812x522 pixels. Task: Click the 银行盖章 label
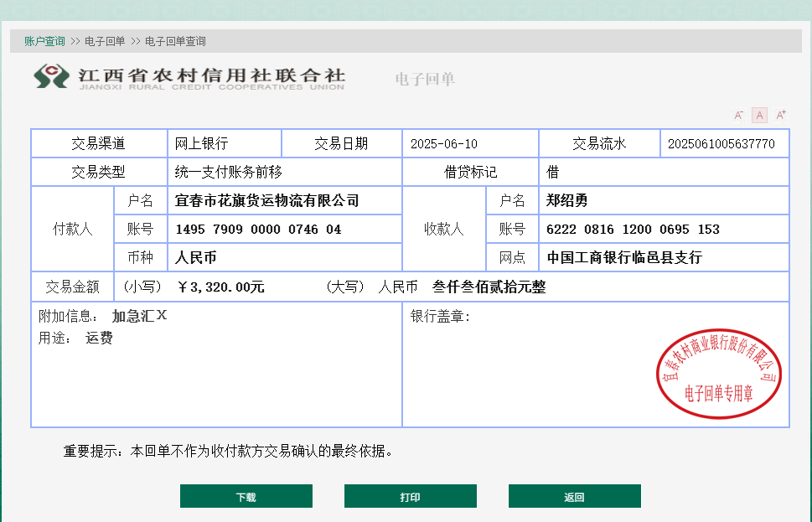point(440,316)
